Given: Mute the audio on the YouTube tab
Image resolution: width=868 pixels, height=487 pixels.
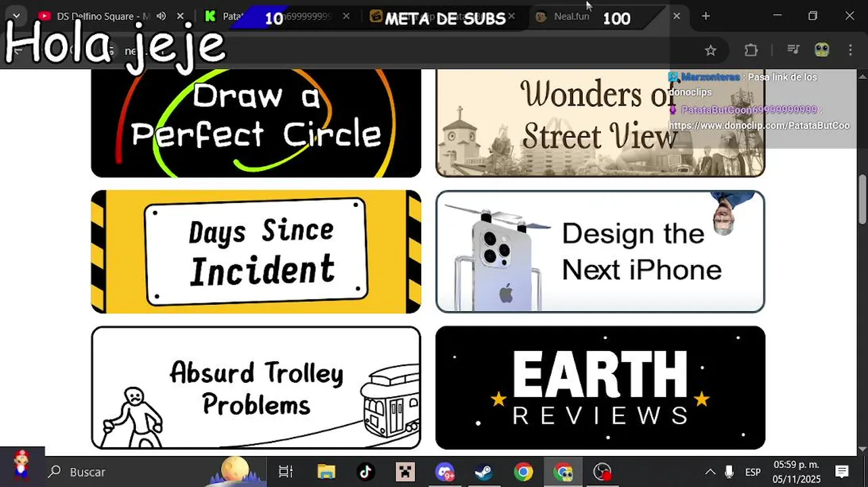Looking at the screenshot, I should (x=161, y=16).
